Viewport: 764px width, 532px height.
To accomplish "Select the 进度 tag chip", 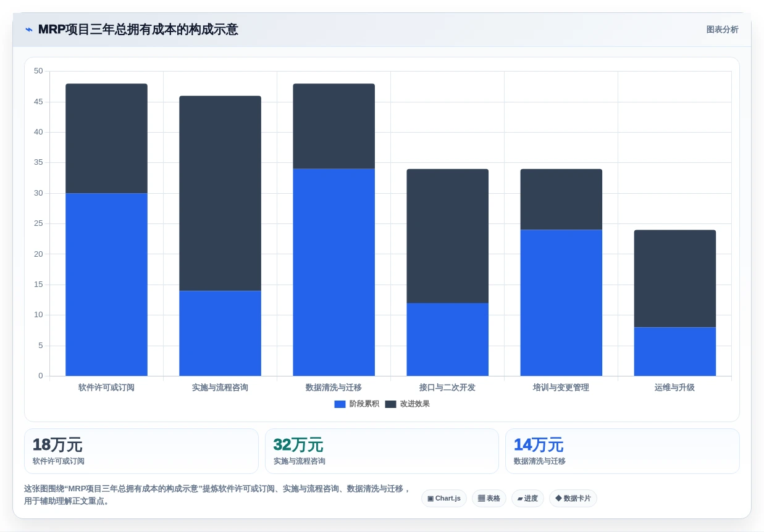I will coord(527,498).
